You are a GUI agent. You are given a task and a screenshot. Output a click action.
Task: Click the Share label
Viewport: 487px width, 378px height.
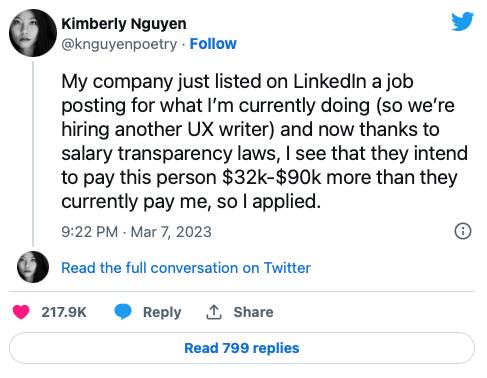[253, 312]
